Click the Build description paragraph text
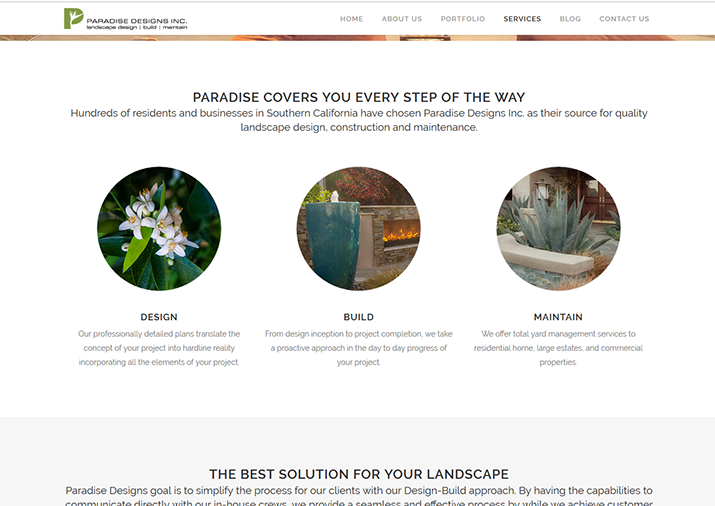 click(358, 348)
